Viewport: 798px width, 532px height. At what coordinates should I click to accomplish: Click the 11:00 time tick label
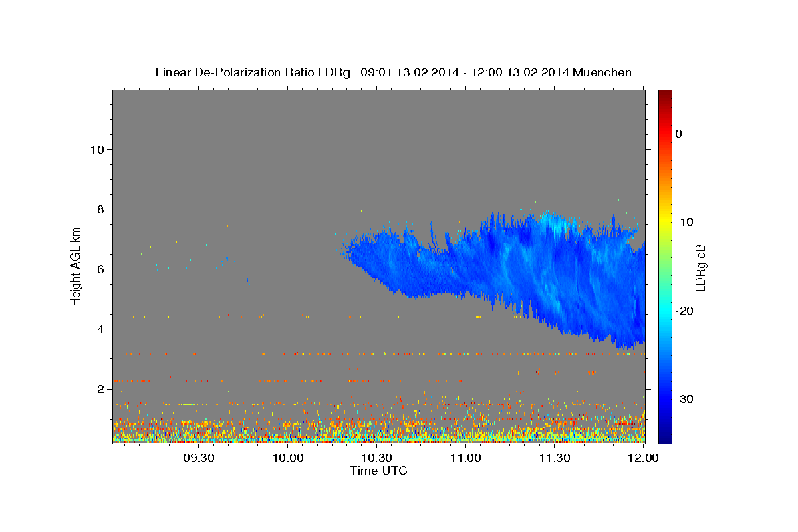click(x=465, y=458)
